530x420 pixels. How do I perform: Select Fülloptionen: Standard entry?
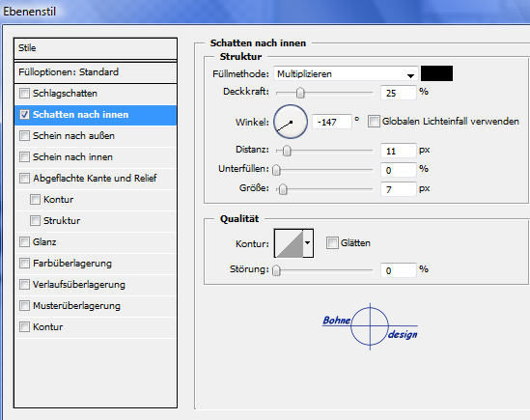pos(96,72)
